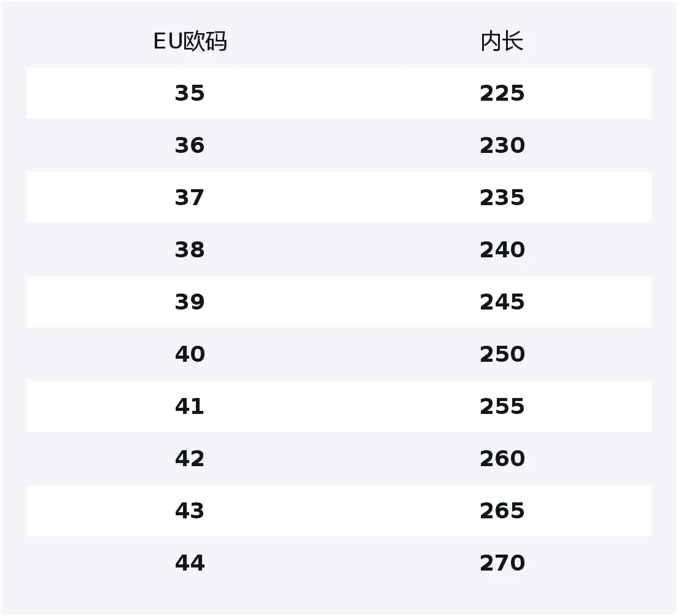
Task: Click the 内长 column header
Action: (502, 42)
